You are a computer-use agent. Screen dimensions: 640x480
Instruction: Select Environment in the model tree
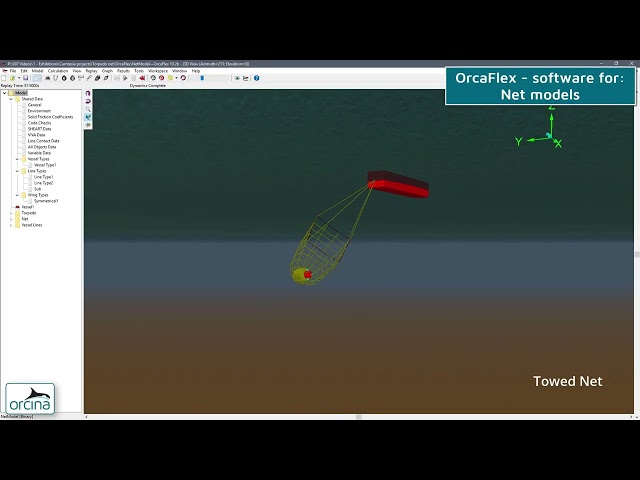click(x=39, y=111)
